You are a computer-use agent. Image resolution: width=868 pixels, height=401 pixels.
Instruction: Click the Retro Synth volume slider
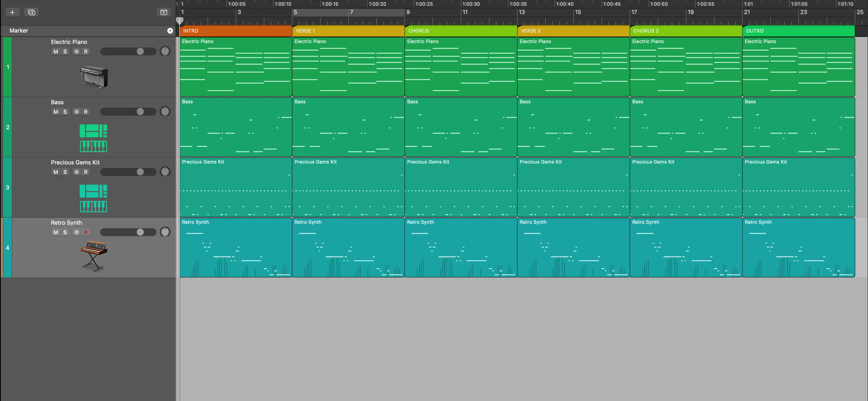(128, 232)
